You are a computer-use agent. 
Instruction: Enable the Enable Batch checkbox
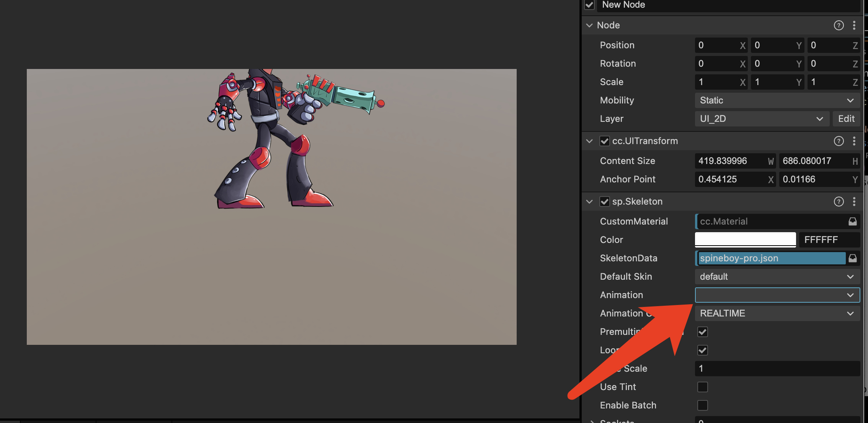702,405
